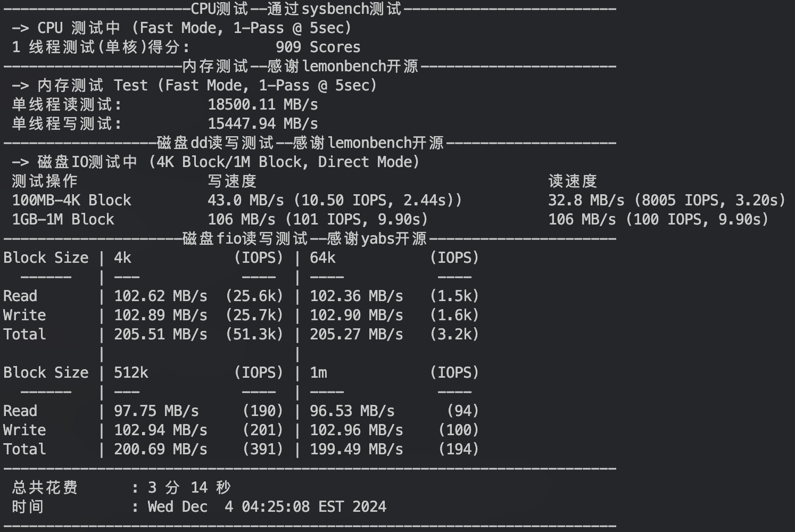
Task: Click the '读速度' column heading
Action: 573,181
